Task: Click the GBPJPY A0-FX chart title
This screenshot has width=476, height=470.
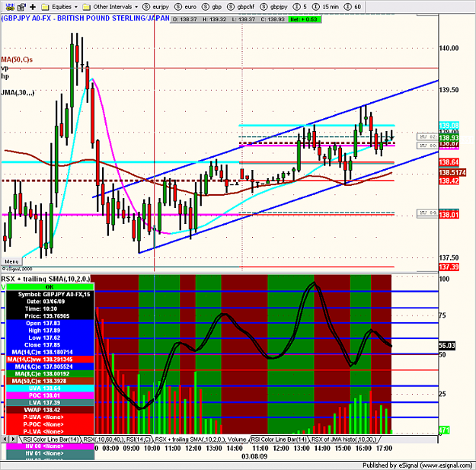Action: [85, 18]
